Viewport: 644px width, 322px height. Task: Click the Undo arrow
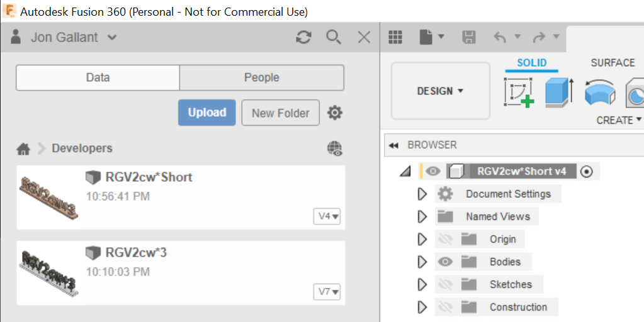(x=500, y=38)
